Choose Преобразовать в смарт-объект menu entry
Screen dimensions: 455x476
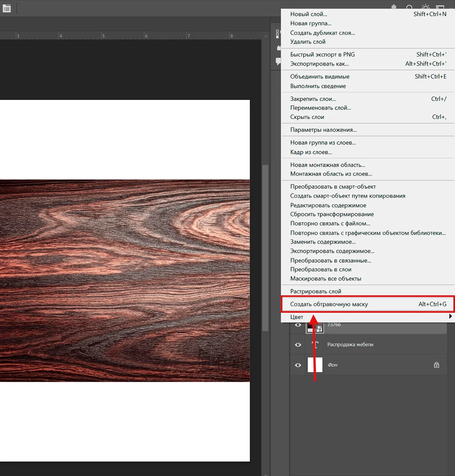coord(333,186)
